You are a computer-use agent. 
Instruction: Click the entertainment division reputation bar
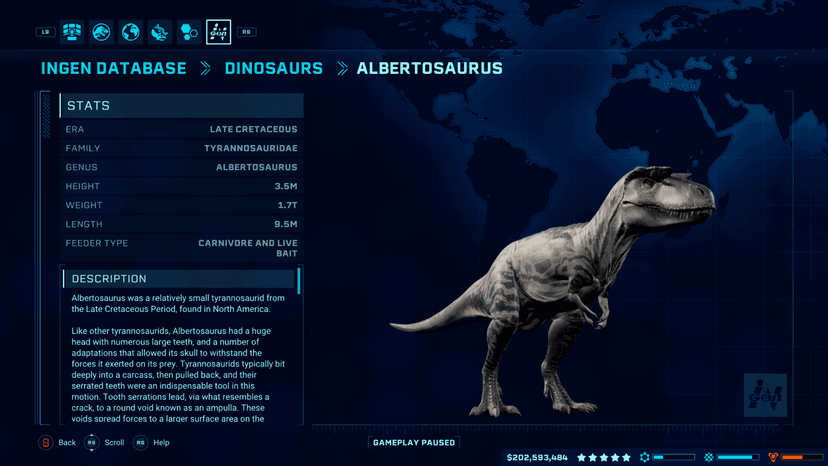(738, 457)
